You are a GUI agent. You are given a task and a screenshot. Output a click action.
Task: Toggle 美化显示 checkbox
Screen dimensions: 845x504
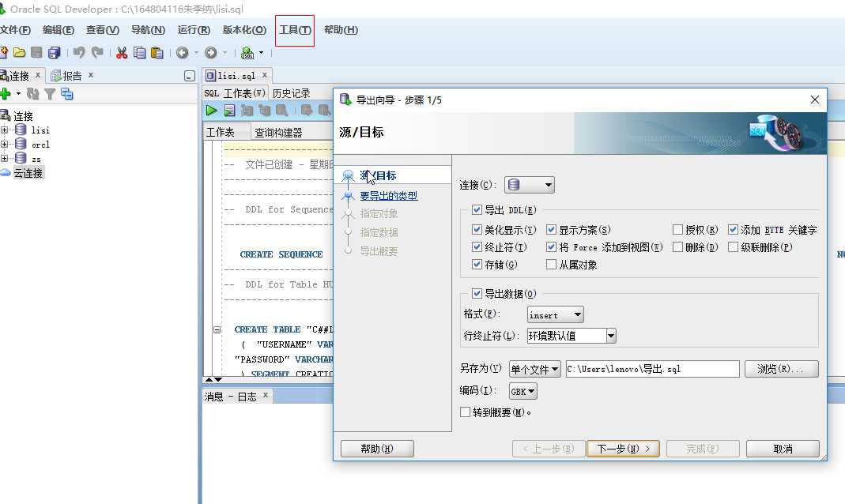click(x=477, y=229)
